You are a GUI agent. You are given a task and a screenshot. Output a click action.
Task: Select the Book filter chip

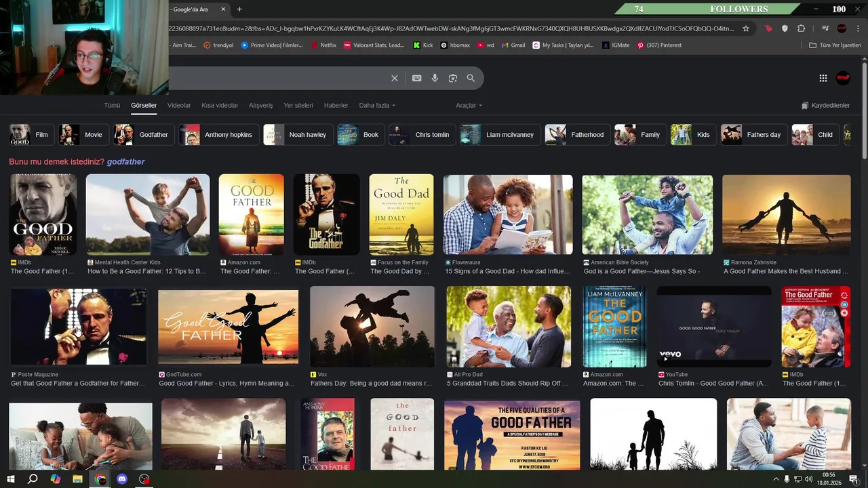361,135
